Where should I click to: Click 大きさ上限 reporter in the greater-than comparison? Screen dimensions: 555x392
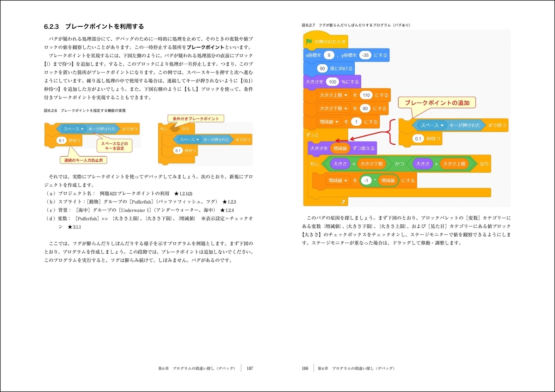click(454, 164)
